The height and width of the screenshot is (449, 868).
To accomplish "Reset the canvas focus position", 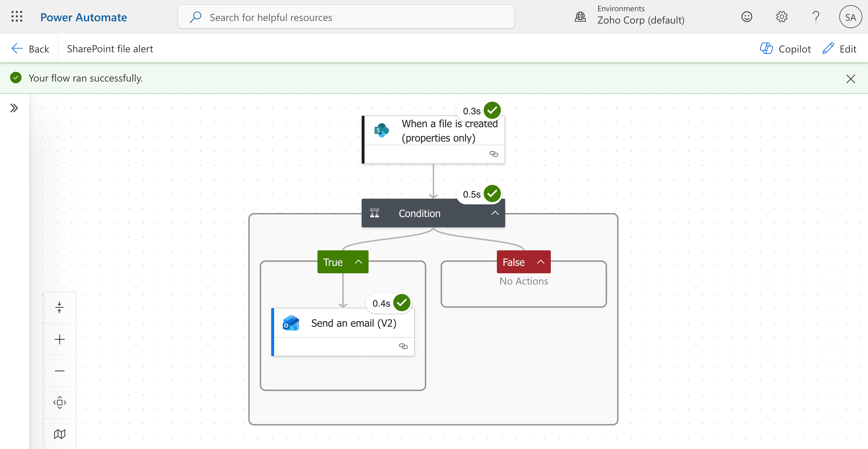I will [x=59, y=402].
